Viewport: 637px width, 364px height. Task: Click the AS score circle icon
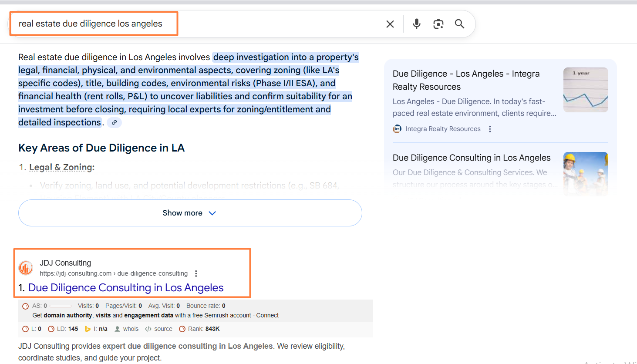pyautogui.click(x=25, y=306)
